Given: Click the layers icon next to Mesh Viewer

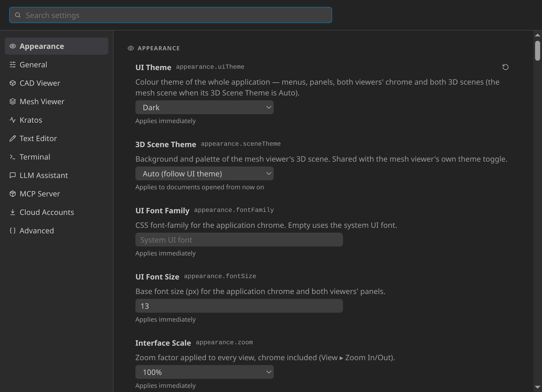Looking at the screenshot, I should 13,101.
